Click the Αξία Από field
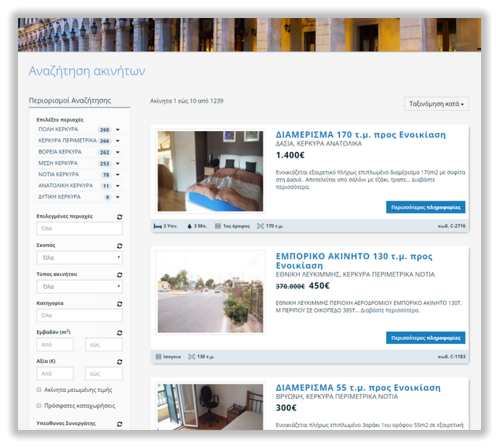Image resolution: width=499 pixels, height=448 pixels. [x=55, y=374]
